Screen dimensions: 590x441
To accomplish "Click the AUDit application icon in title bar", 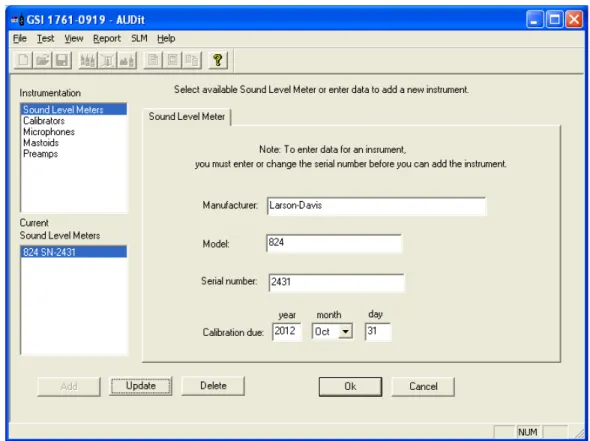I will coord(18,20).
